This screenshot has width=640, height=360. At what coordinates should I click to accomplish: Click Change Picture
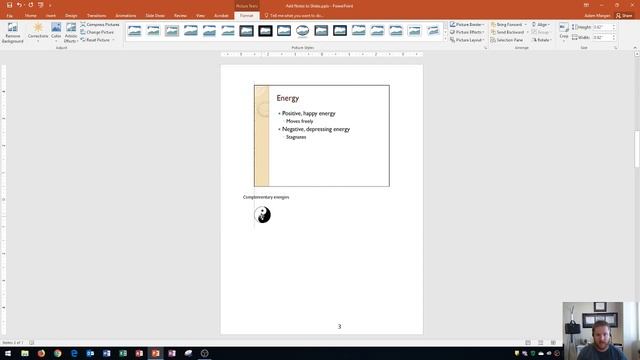pyautogui.click(x=98, y=32)
